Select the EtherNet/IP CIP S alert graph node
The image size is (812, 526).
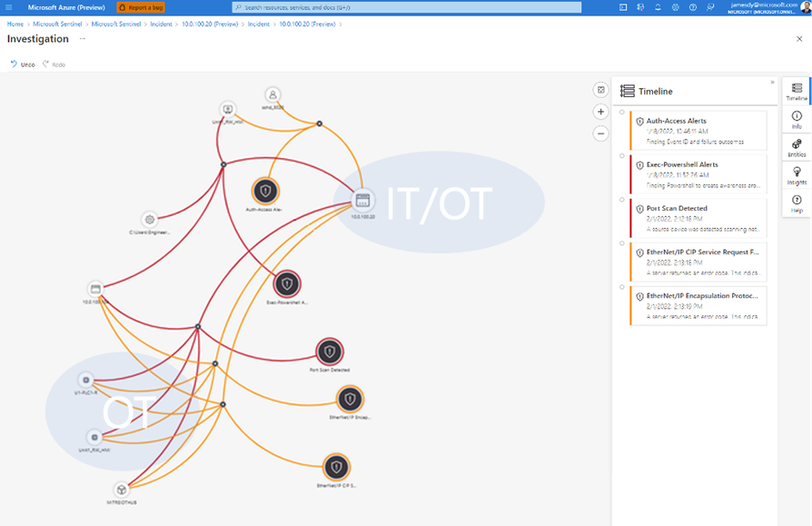pyautogui.click(x=337, y=468)
